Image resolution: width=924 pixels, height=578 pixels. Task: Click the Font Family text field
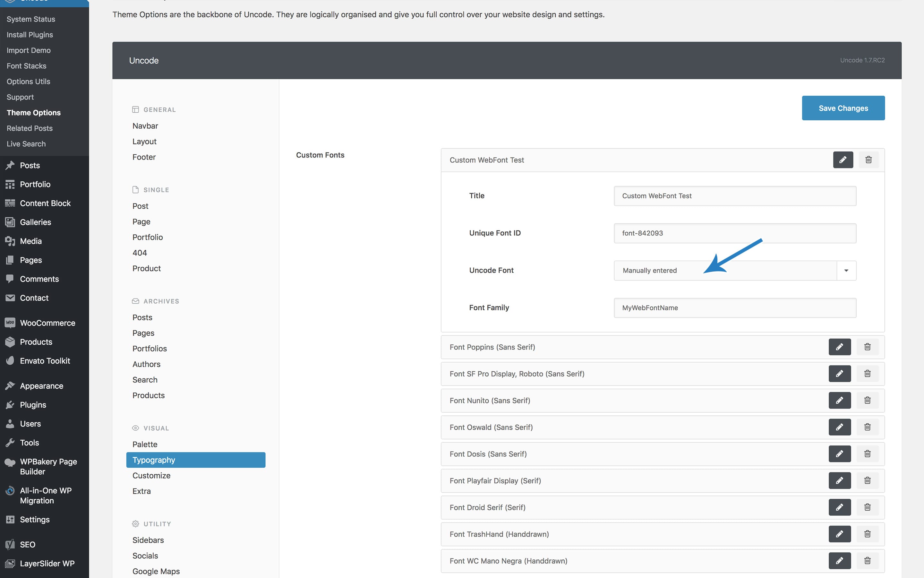tap(734, 308)
